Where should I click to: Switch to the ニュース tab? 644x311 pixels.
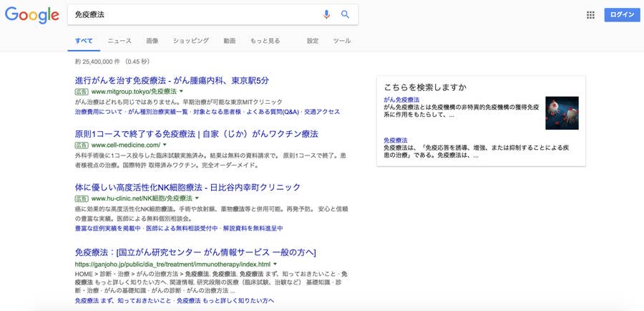[119, 41]
